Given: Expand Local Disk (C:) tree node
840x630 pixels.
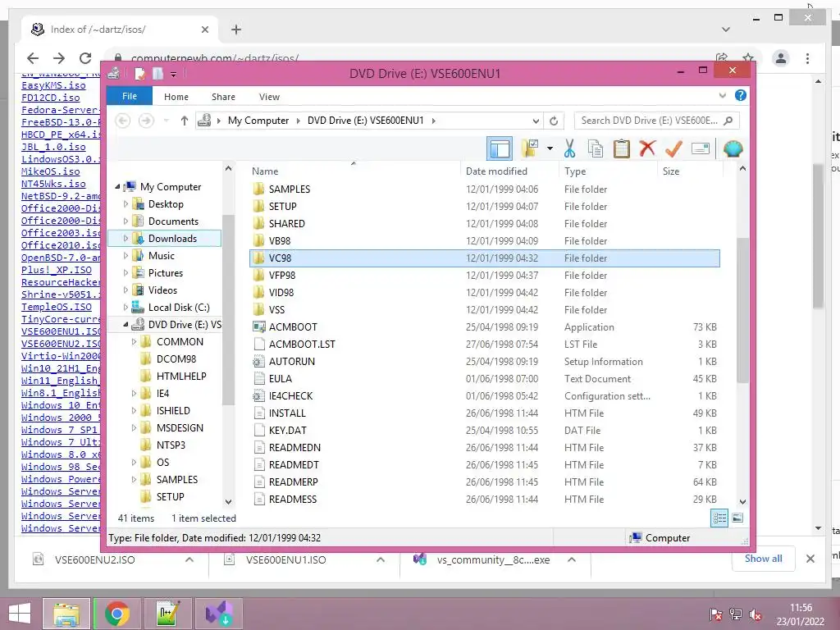Looking at the screenshot, I should (126, 308).
